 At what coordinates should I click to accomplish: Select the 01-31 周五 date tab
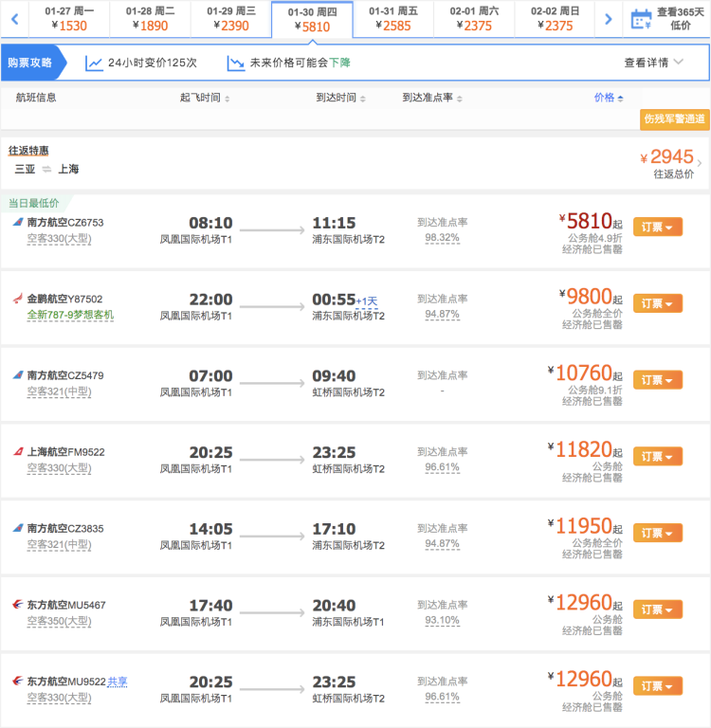[392, 19]
